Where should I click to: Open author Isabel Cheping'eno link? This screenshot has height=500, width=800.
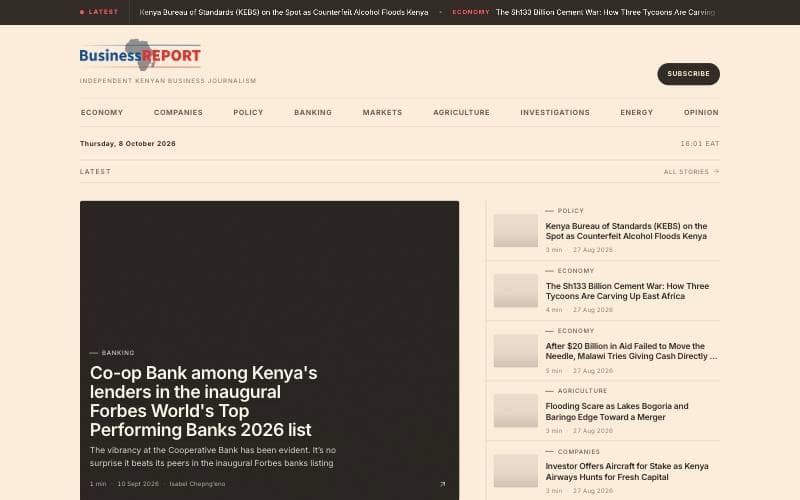tap(197, 484)
